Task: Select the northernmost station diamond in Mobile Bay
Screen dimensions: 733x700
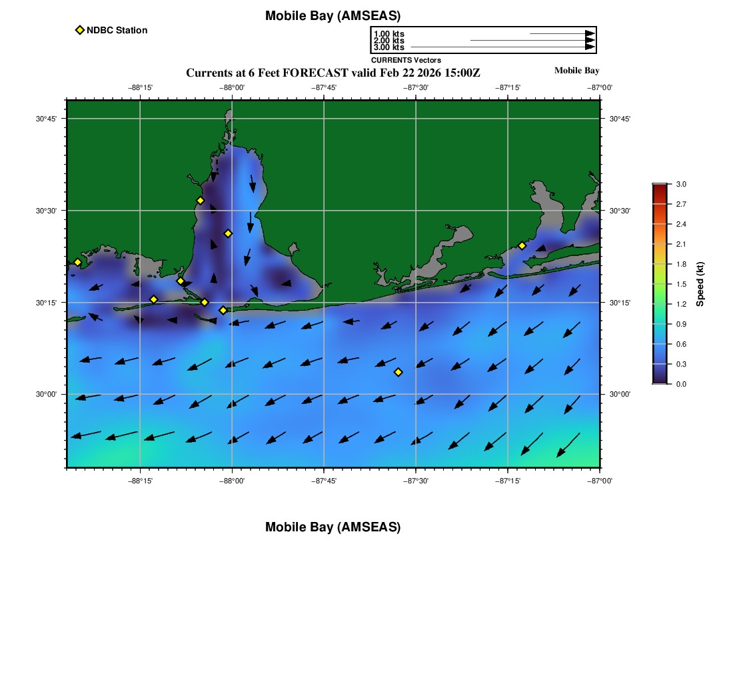Action: 200,201
